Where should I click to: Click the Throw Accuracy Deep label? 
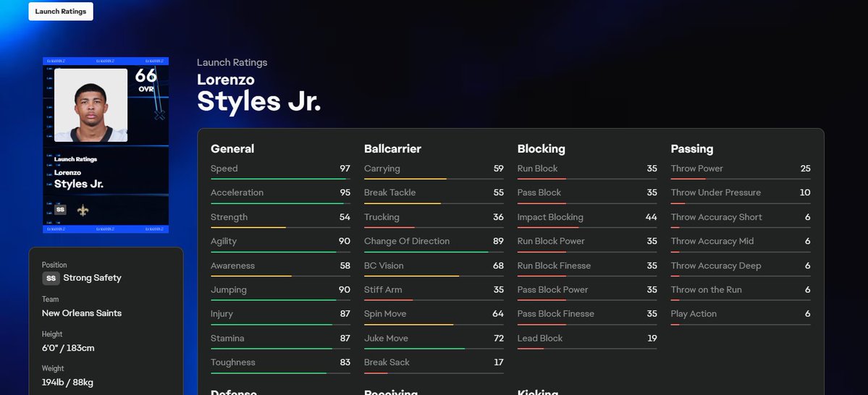(x=716, y=266)
